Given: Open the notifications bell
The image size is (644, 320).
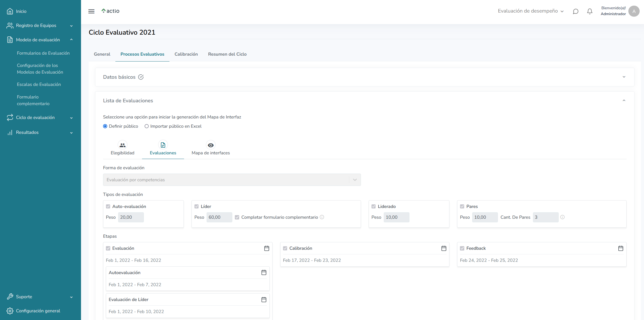Looking at the screenshot, I should point(589,11).
